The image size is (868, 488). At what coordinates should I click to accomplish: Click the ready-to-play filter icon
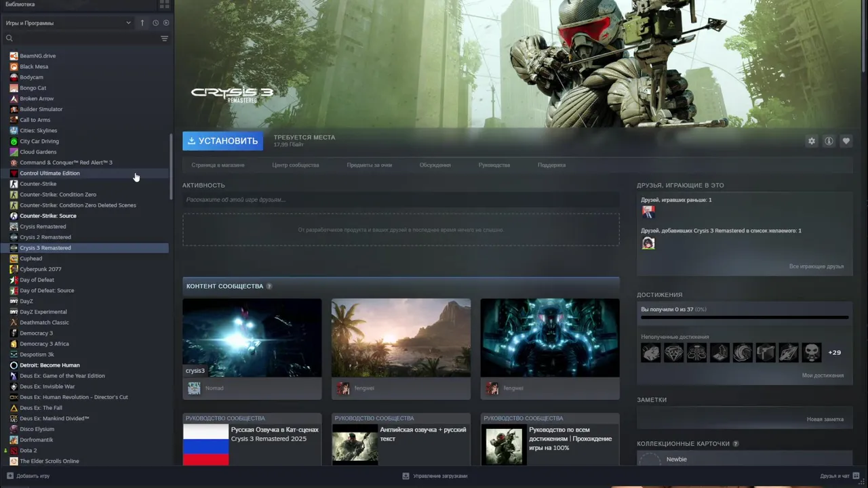[x=166, y=23]
